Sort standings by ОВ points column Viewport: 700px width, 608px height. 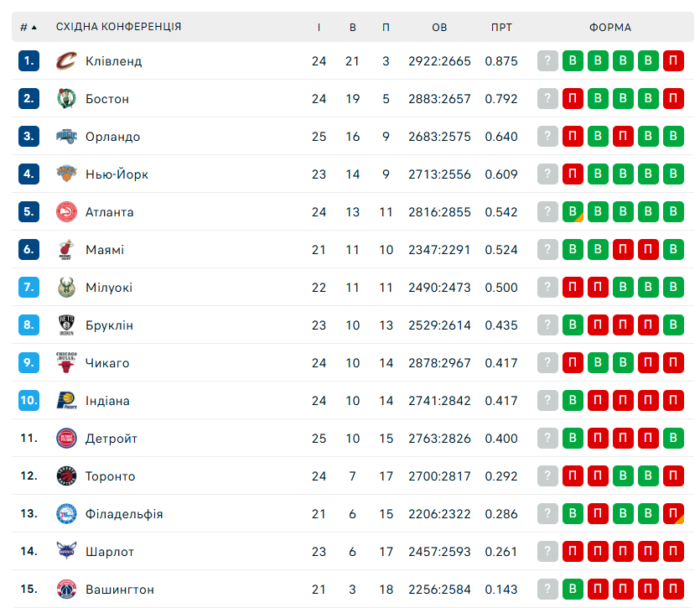439,27
